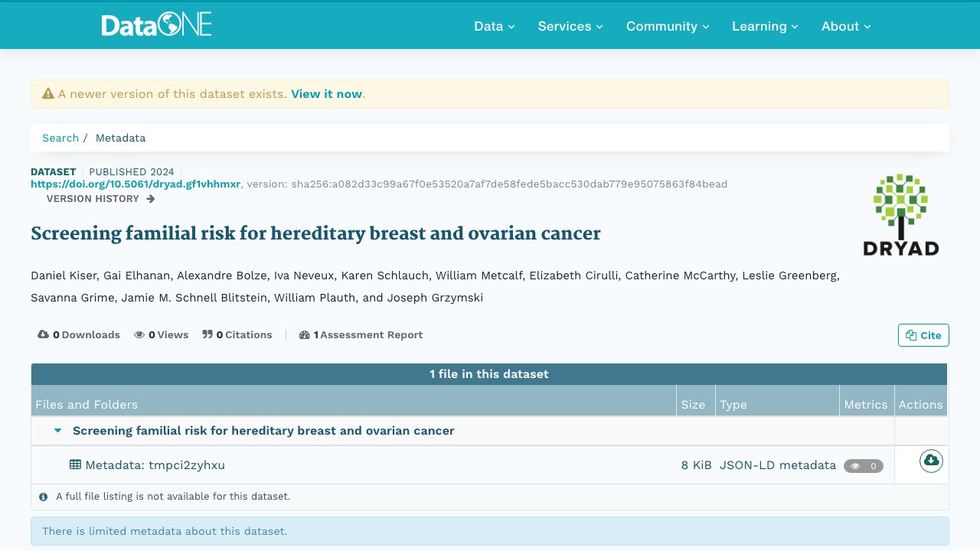Click the Downloads cloud metric icon
Screen dimensions: 980x551
(x=44, y=334)
